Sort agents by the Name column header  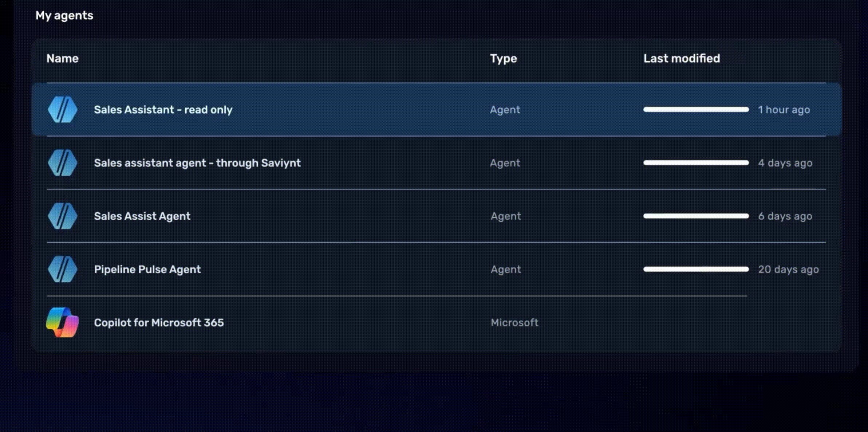[x=63, y=58]
